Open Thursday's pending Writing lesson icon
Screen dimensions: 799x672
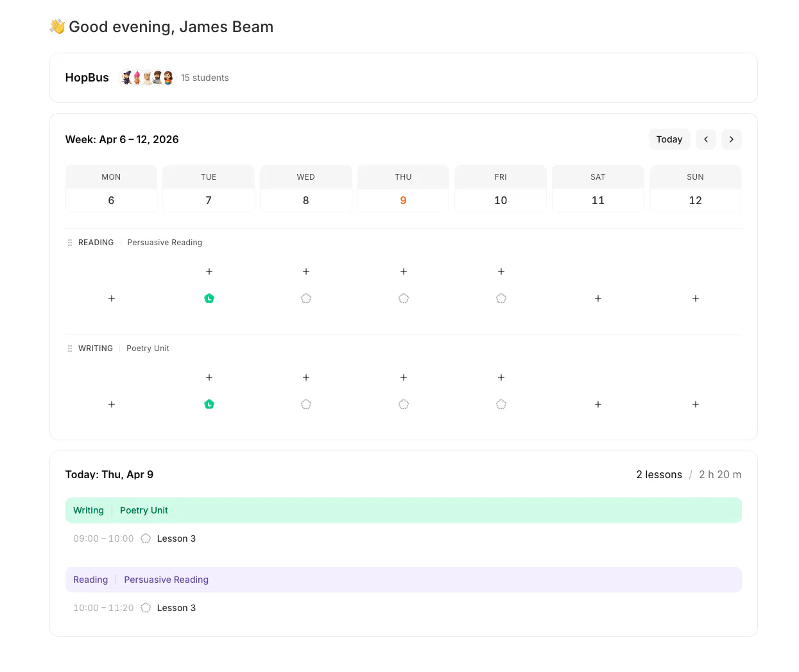click(404, 404)
